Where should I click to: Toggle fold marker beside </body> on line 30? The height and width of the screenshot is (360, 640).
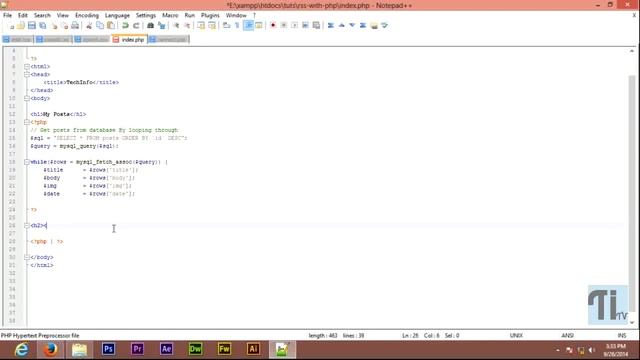[27, 257]
